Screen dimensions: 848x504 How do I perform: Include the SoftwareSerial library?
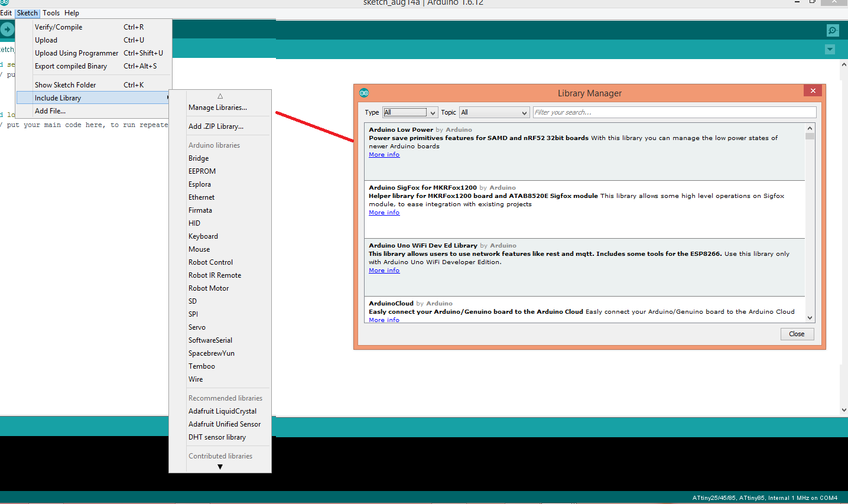click(x=220, y=340)
